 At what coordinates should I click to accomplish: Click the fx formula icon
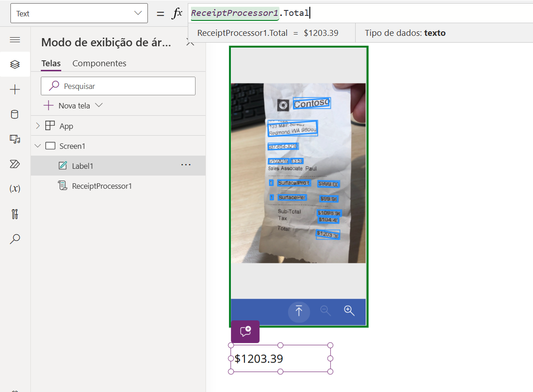pos(177,13)
